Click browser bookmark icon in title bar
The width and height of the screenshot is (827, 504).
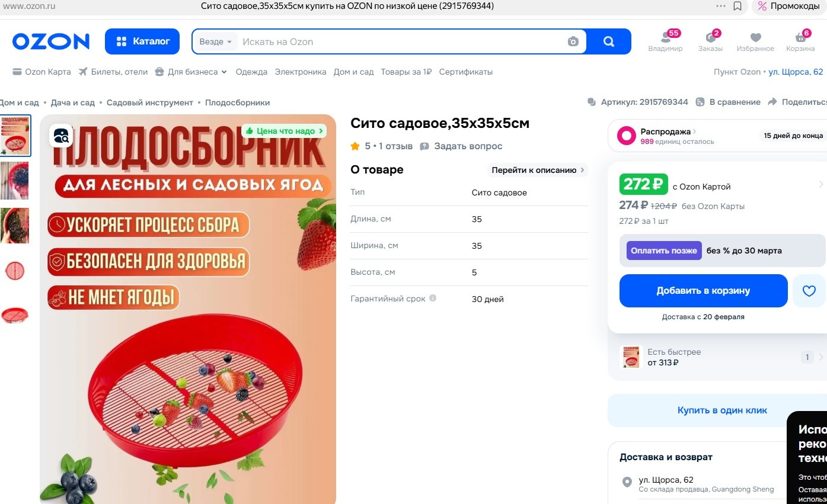coord(737,6)
